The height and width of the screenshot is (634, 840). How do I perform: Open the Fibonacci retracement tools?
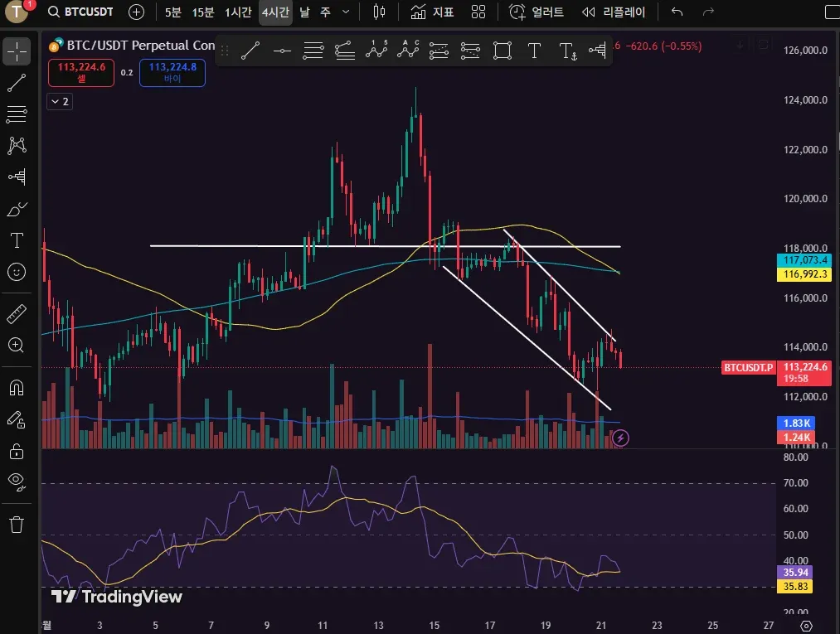pyautogui.click(x=17, y=114)
